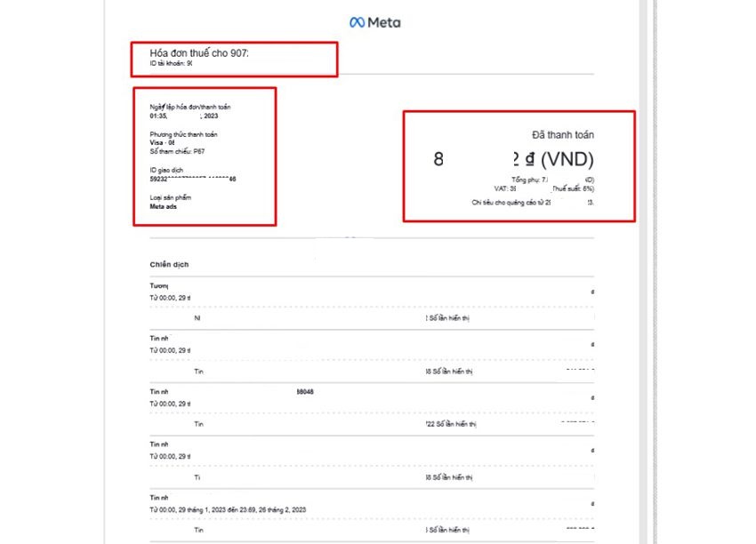Click the 'Phương thức thanh toán' label
The width and height of the screenshot is (756, 544).
(x=183, y=134)
